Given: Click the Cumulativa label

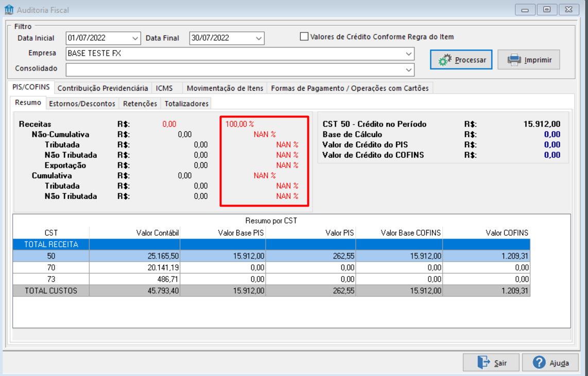Looking at the screenshot, I should coord(52,176).
